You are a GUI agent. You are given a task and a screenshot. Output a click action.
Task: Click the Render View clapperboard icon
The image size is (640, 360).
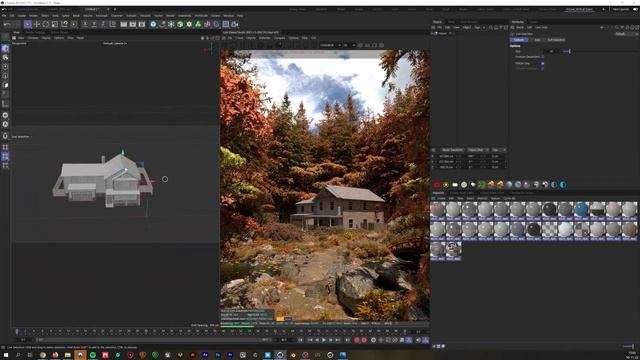124,24
